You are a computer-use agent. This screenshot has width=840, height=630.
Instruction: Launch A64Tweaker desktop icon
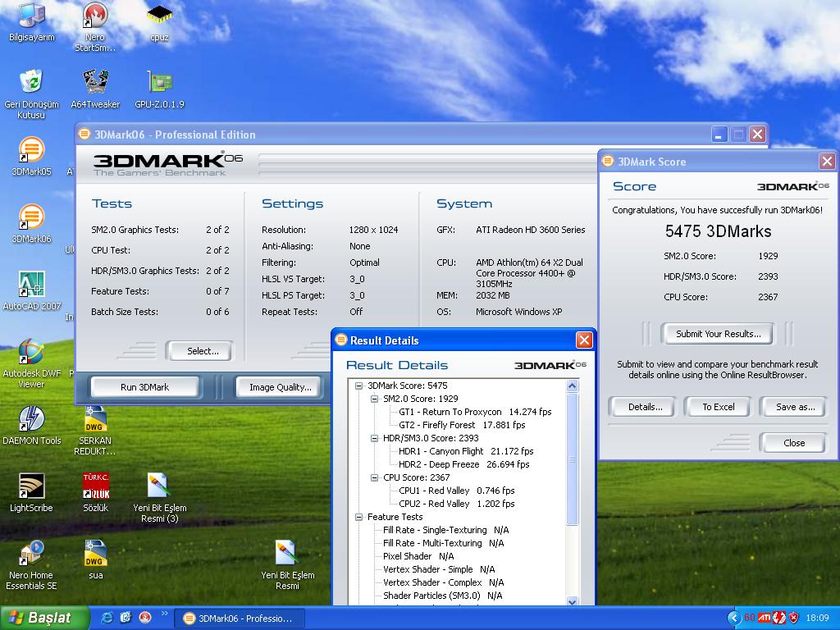[95, 89]
